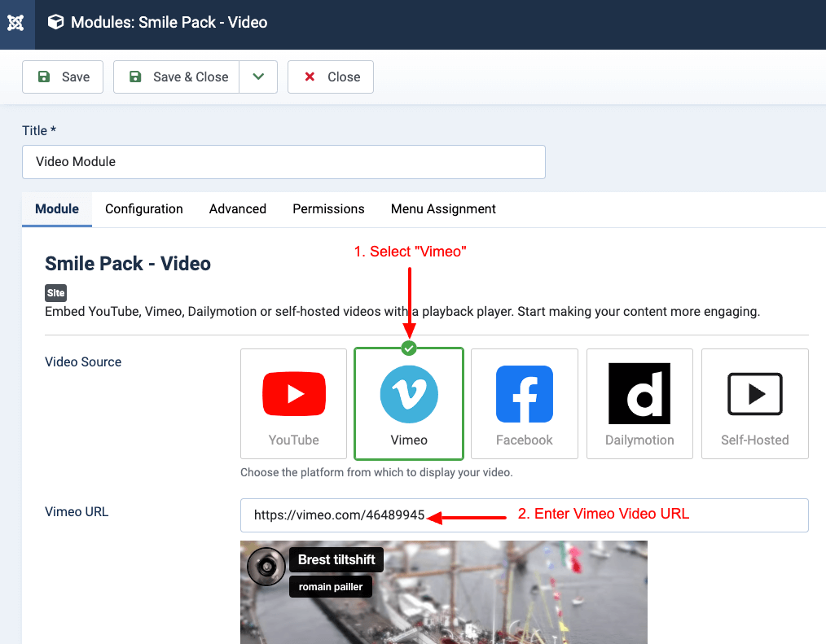The height and width of the screenshot is (644, 826).
Task: Open the Joomla logo menu
Action: pos(15,23)
